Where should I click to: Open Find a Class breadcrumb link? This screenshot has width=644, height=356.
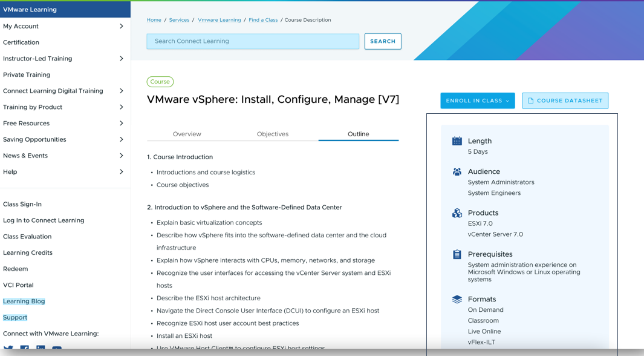tap(263, 20)
